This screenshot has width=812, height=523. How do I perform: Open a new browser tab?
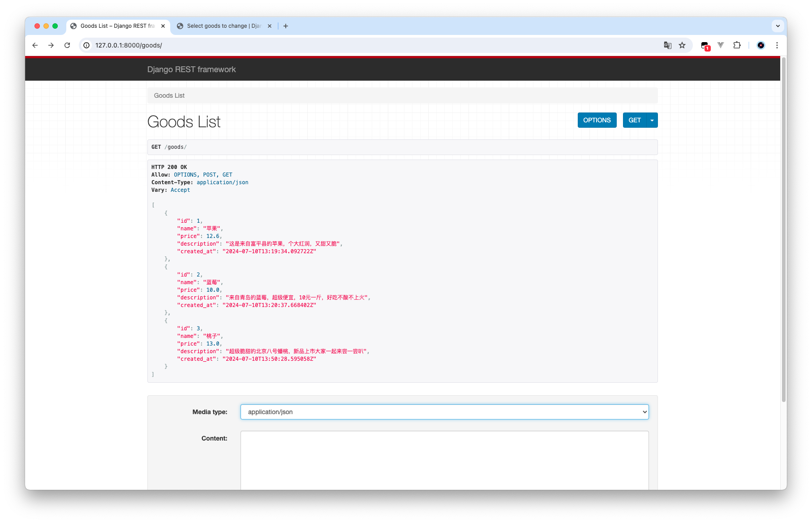286,26
